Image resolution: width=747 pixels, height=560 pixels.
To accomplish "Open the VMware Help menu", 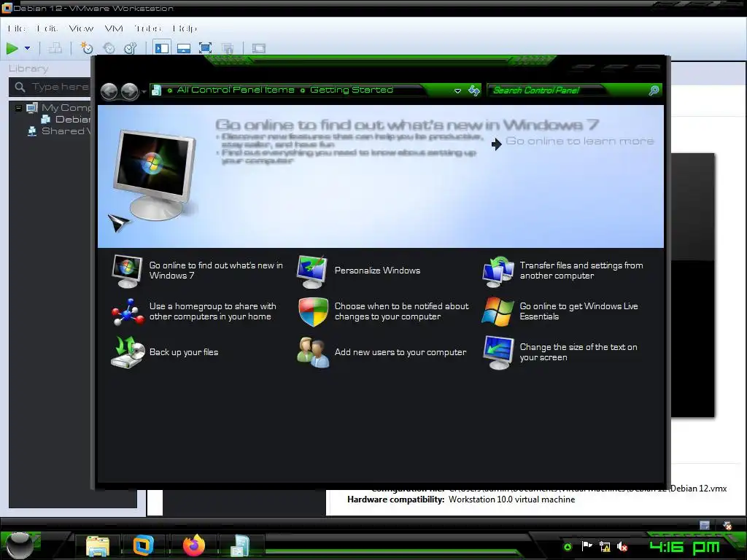I will click(x=185, y=28).
